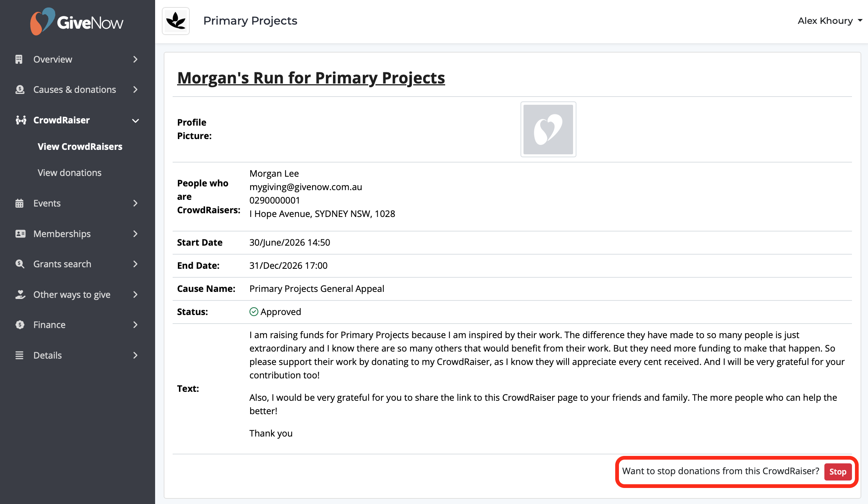Click the 'Text:' label
Viewport: 868px width, 504px height.
point(188,388)
